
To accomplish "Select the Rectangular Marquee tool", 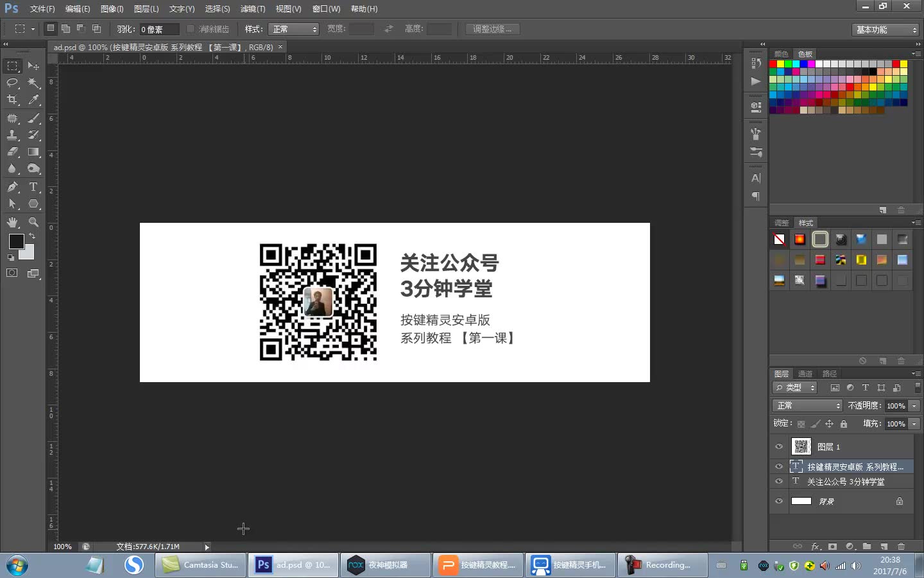I will coord(12,66).
